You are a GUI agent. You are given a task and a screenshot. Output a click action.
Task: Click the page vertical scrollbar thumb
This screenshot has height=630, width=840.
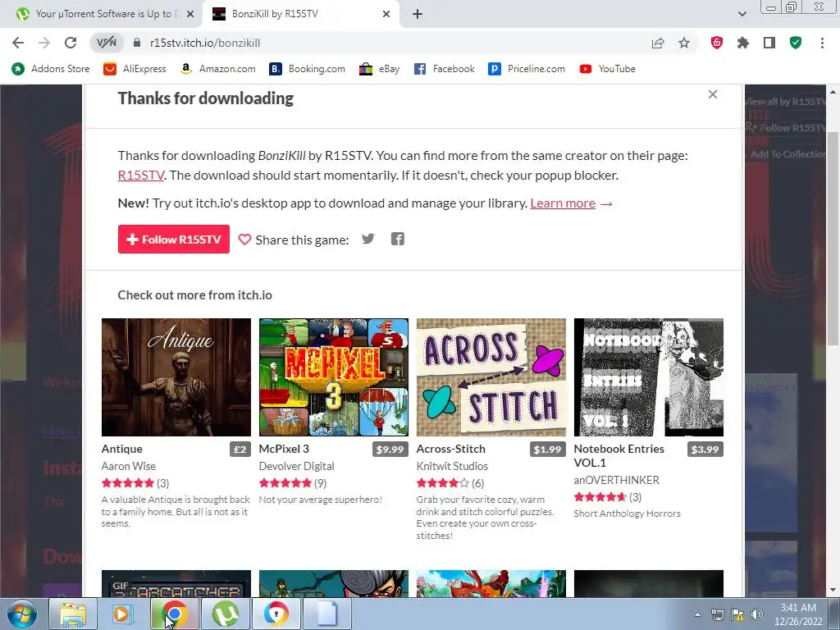(x=833, y=239)
